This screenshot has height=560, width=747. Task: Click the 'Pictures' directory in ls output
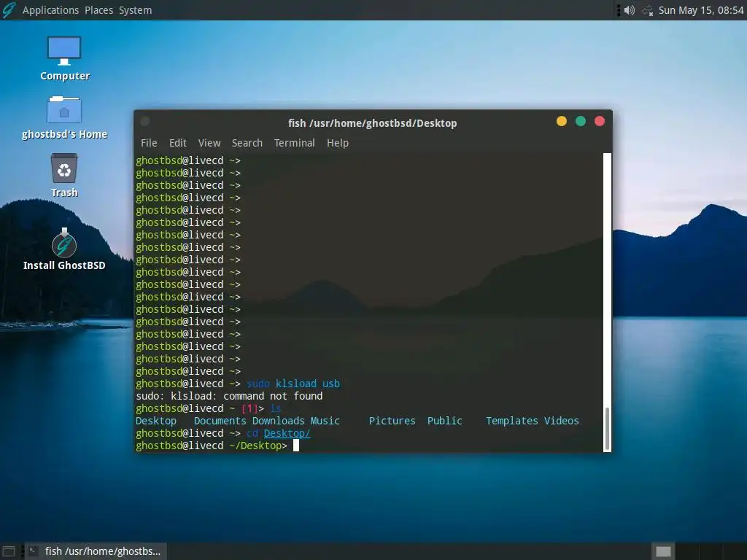pyautogui.click(x=392, y=421)
